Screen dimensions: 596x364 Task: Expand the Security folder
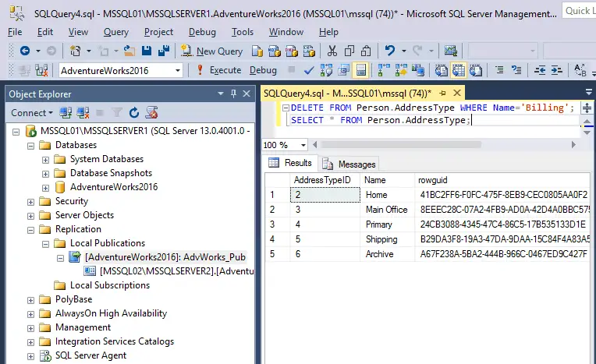point(30,202)
